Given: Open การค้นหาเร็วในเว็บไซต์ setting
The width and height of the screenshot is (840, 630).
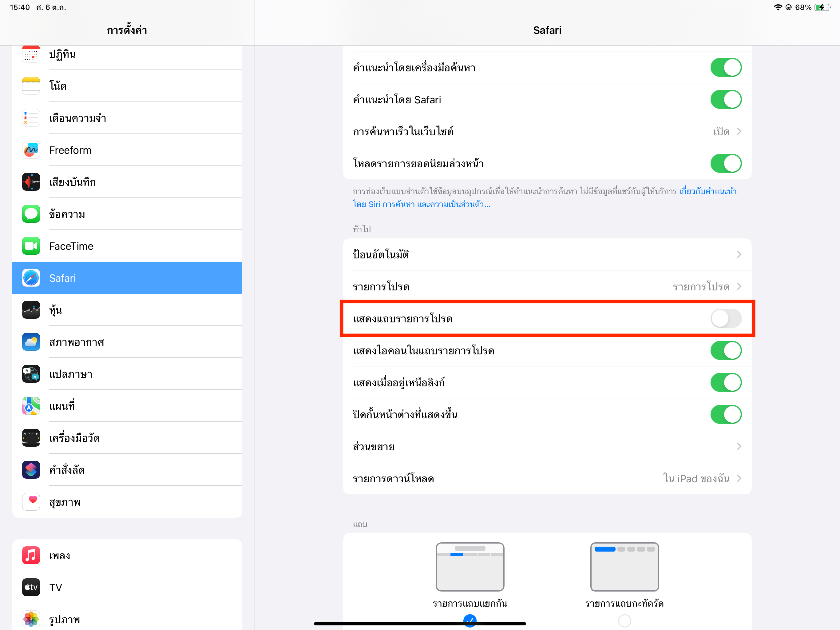Looking at the screenshot, I should click(x=547, y=131).
